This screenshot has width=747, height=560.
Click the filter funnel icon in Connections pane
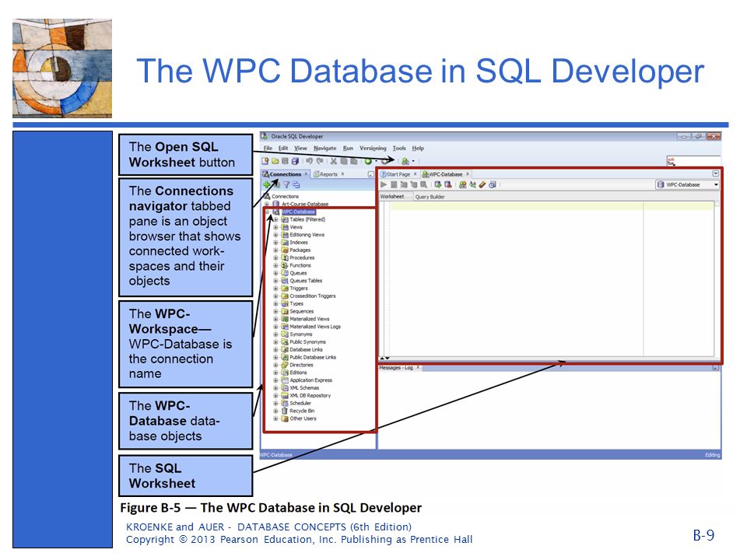(286, 184)
